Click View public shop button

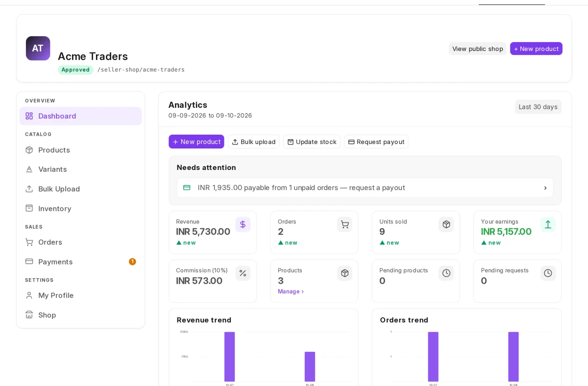pyautogui.click(x=478, y=48)
